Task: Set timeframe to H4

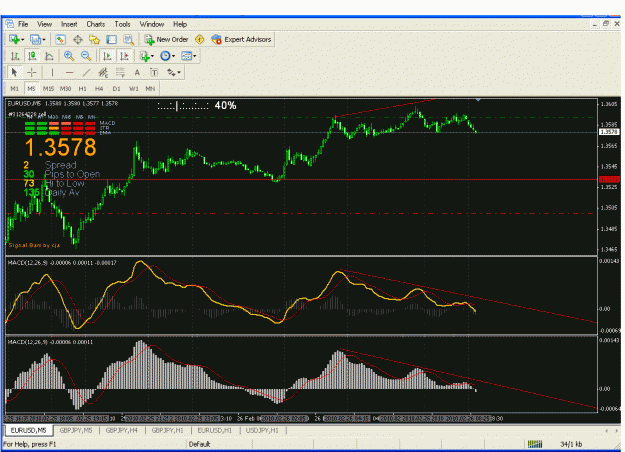Action: pyautogui.click(x=99, y=88)
